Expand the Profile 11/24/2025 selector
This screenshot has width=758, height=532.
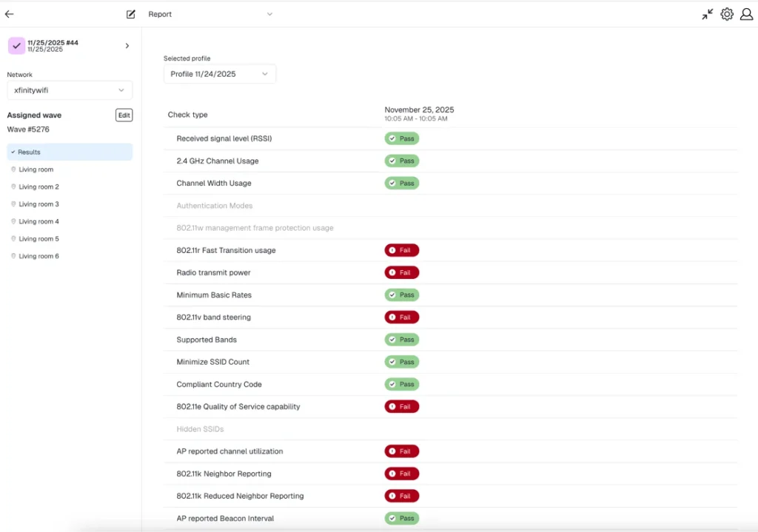point(220,74)
